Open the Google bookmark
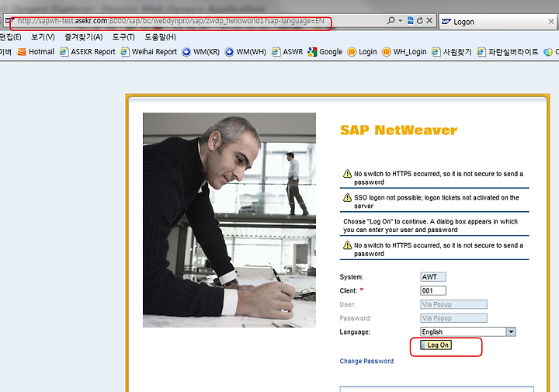Viewport: 559px width, 392px height. [x=325, y=52]
